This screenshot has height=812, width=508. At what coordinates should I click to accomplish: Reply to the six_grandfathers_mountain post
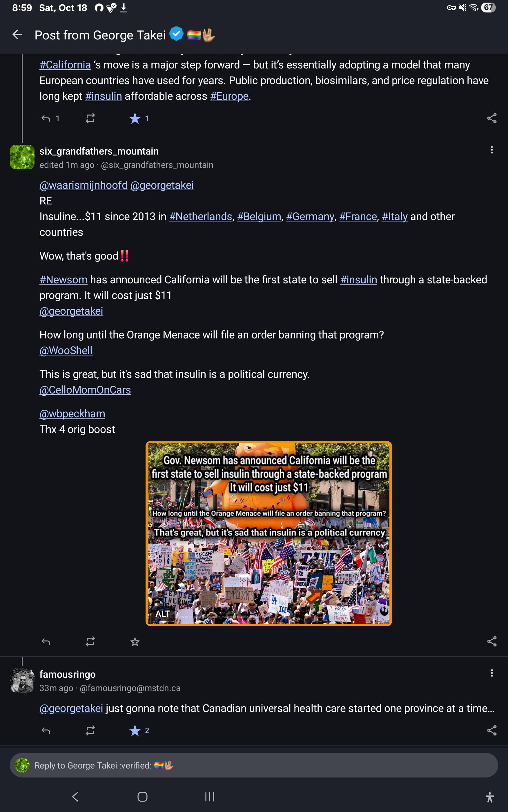[x=46, y=642]
